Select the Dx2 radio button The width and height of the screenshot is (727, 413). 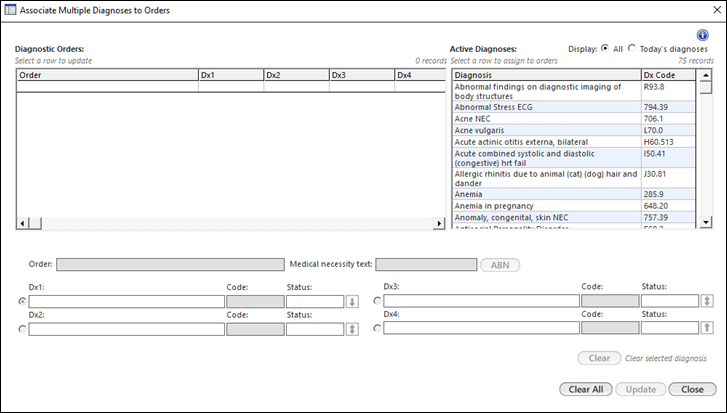[22, 329]
